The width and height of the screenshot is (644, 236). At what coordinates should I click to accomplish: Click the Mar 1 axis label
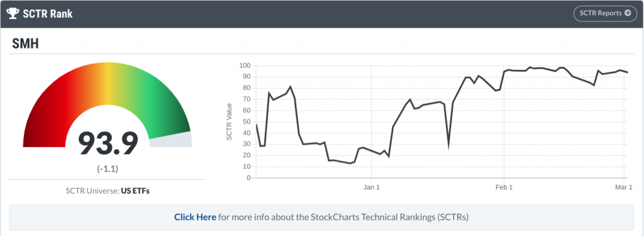point(624,188)
